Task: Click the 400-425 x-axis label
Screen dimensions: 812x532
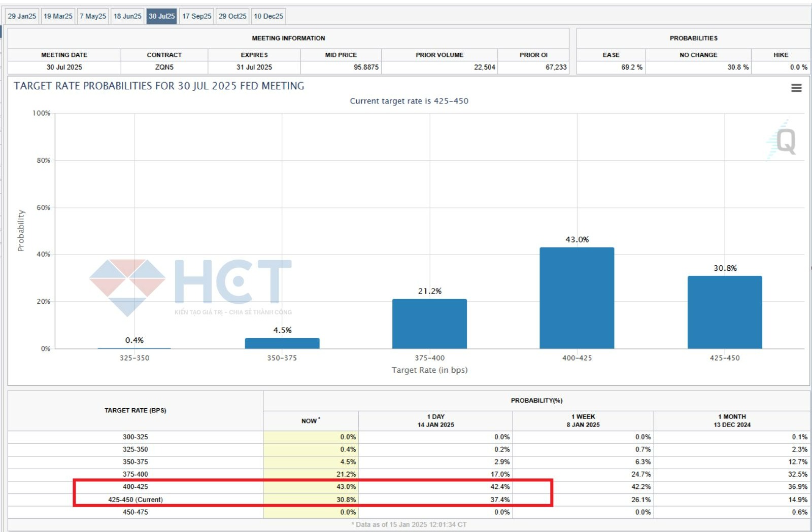Action: click(x=577, y=358)
